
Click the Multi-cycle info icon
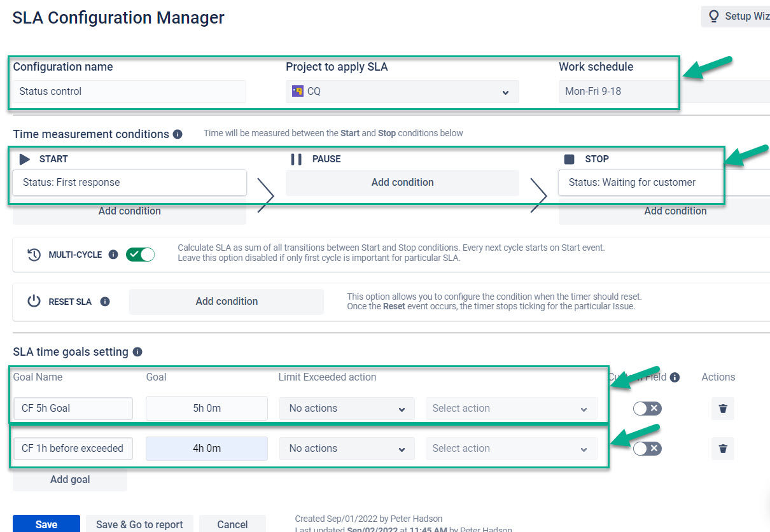pyautogui.click(x=113, y=255)
